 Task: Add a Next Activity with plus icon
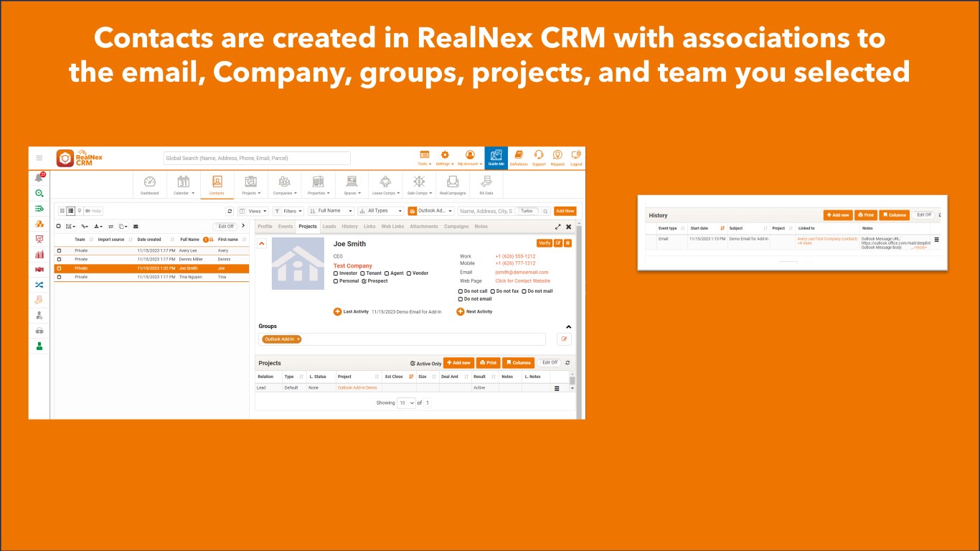461,311
